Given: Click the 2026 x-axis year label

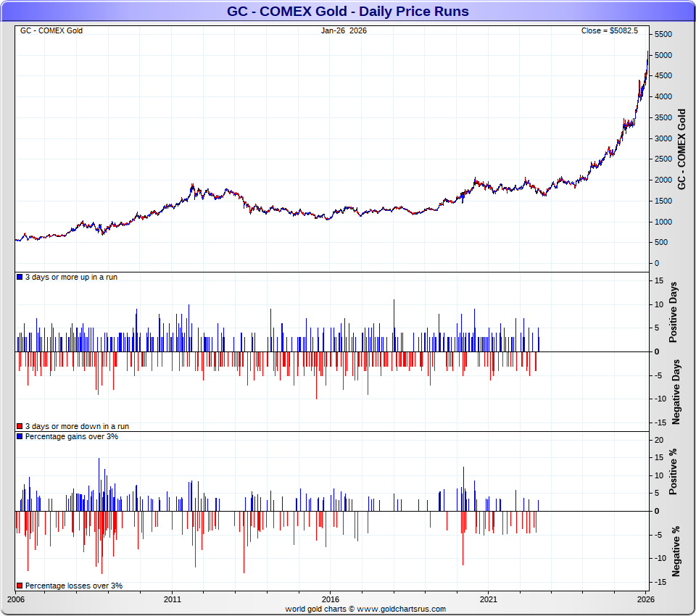Looking at the screenshot, I should 645,599.
